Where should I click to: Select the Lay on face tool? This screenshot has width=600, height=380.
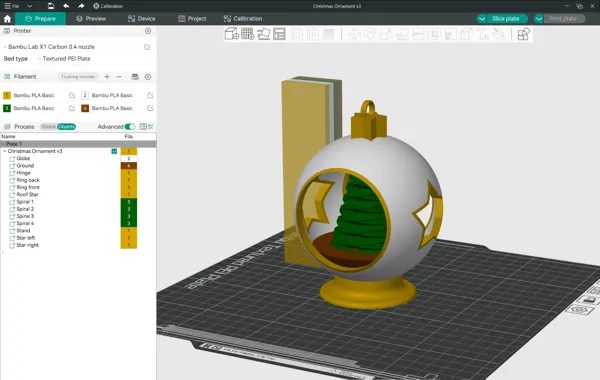pyautogui.click(x=402, y=34)
